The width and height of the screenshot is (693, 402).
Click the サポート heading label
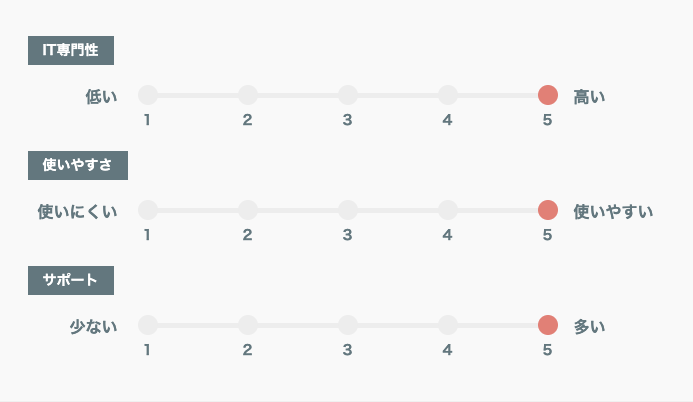pos(71,281)
